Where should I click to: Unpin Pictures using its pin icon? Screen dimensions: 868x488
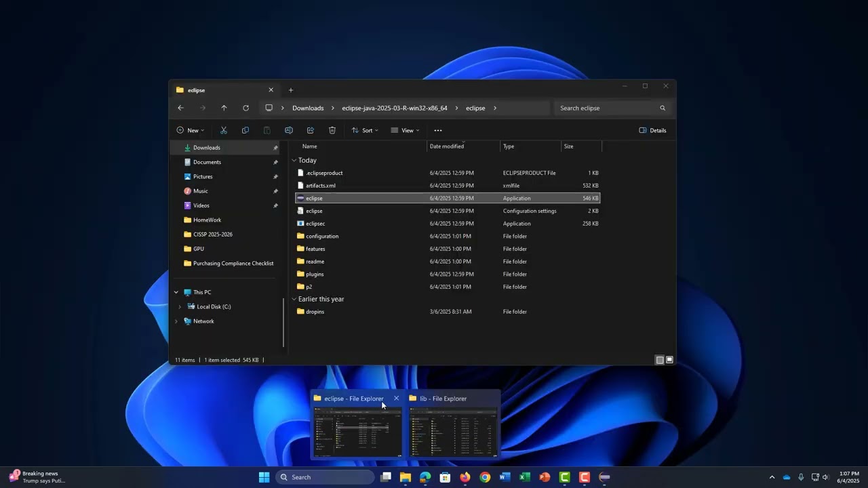tap(275, 177)
